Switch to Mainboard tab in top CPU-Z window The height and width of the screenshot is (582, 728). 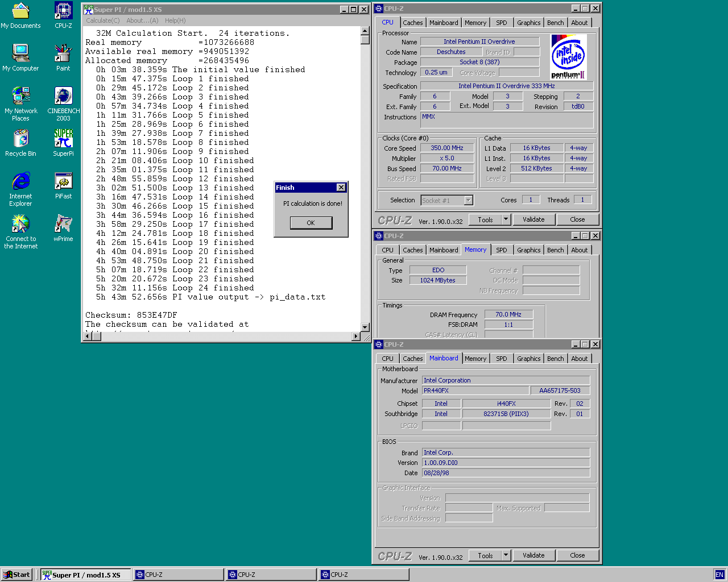click(x=444, y=23)
